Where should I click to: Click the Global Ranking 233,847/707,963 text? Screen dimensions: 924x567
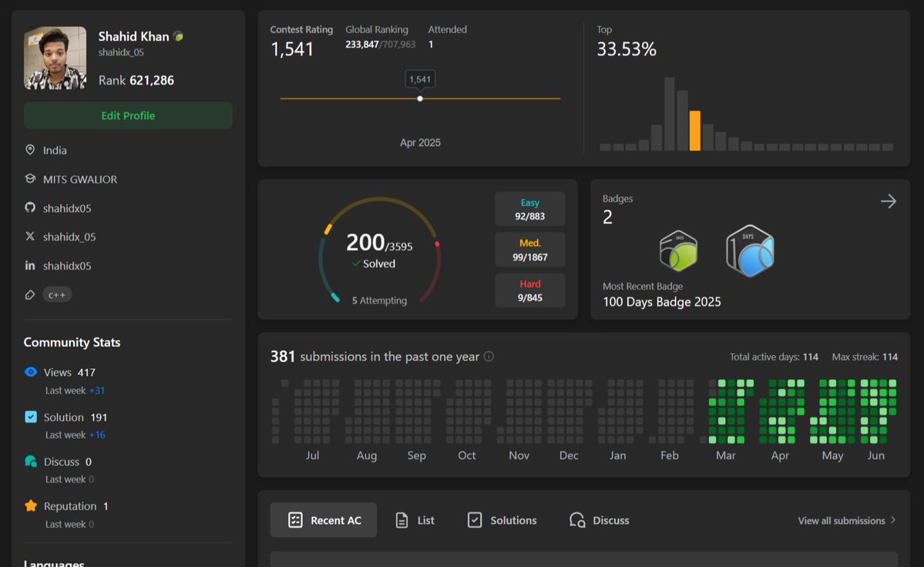380,44
